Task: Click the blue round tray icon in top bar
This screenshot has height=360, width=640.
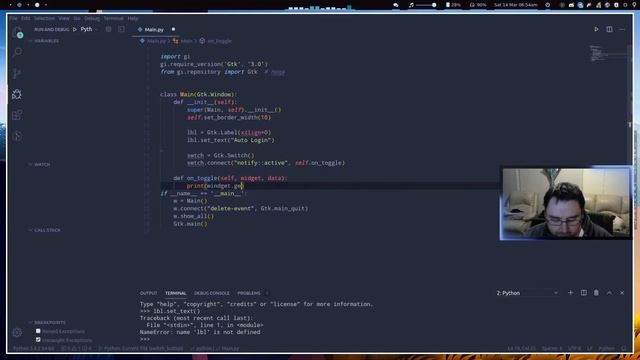Action: tap(580, 5)
